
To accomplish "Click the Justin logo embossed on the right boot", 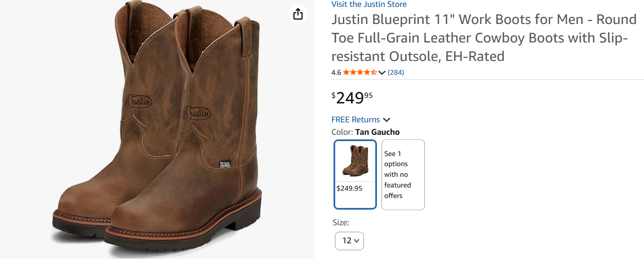I will tap(197, 113).
